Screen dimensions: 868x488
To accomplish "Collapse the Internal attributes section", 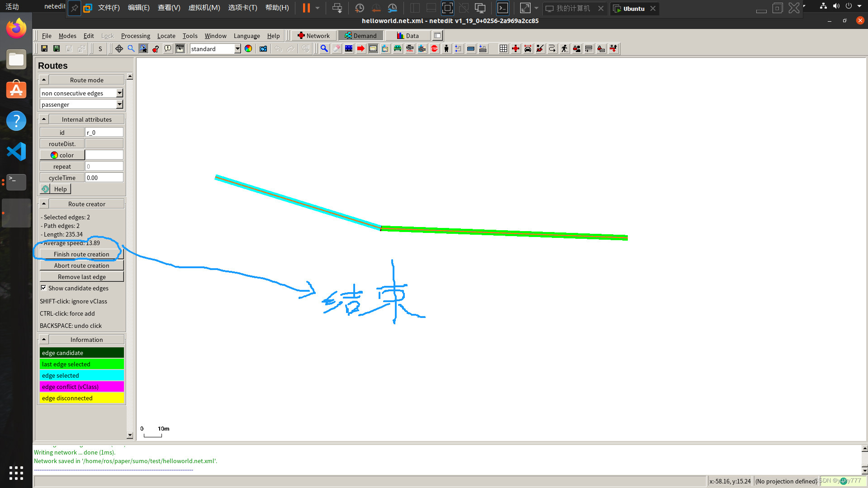I will point(44,119).
